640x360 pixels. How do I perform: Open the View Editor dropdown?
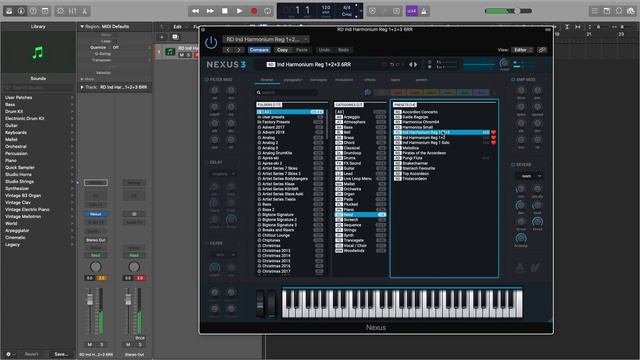click(x=522, y=50)
